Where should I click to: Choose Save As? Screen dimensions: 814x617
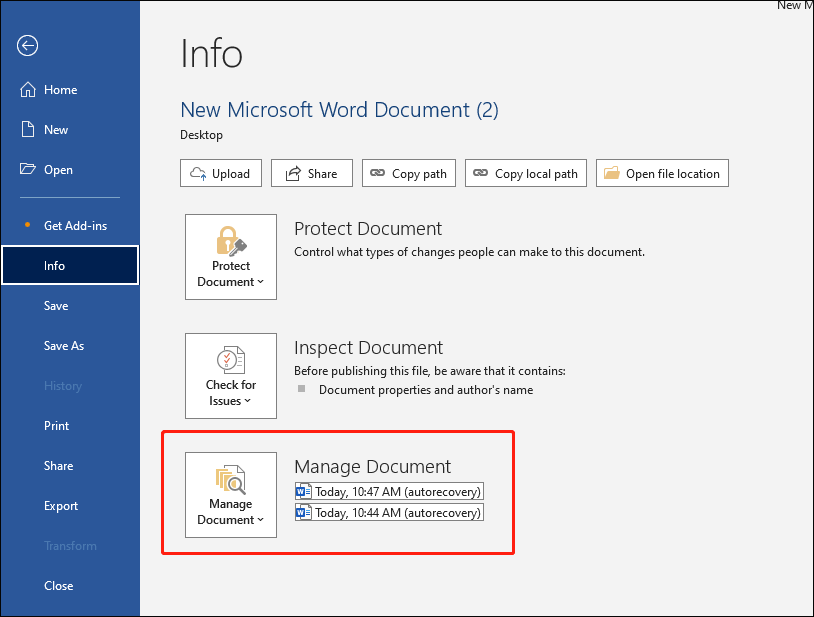(70, 346)
